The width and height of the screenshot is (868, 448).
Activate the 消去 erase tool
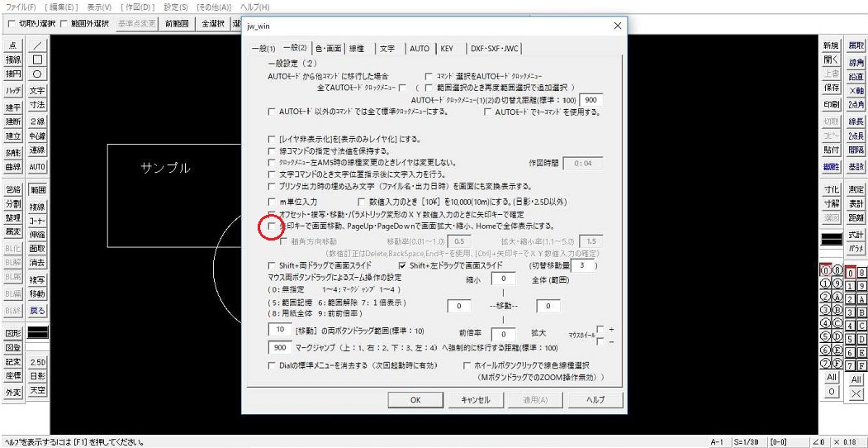[38, 262]
